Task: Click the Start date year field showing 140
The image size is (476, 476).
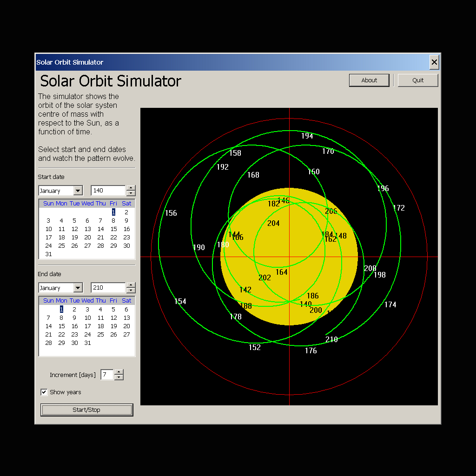Action: 108,190
